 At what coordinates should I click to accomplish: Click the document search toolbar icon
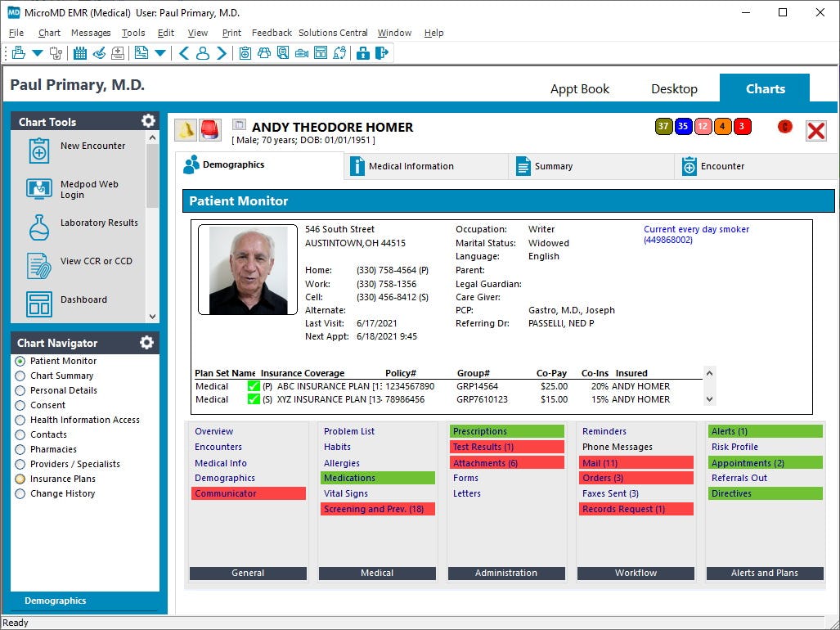coord(283,53)
